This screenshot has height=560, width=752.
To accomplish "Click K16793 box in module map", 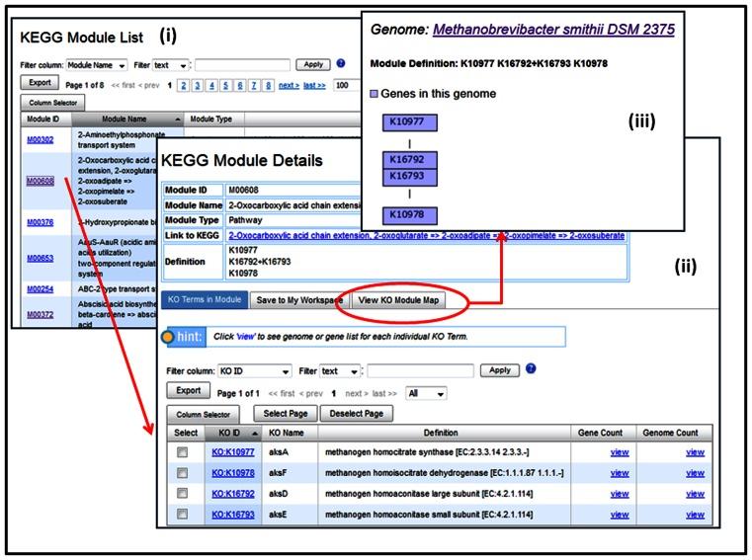I will pos(409,177).
